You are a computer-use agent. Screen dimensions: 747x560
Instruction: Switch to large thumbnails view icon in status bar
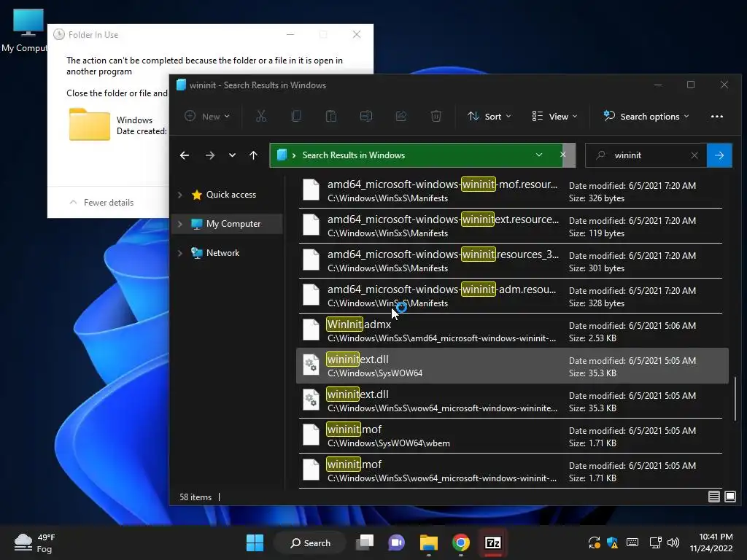click(x=729, y=497)
